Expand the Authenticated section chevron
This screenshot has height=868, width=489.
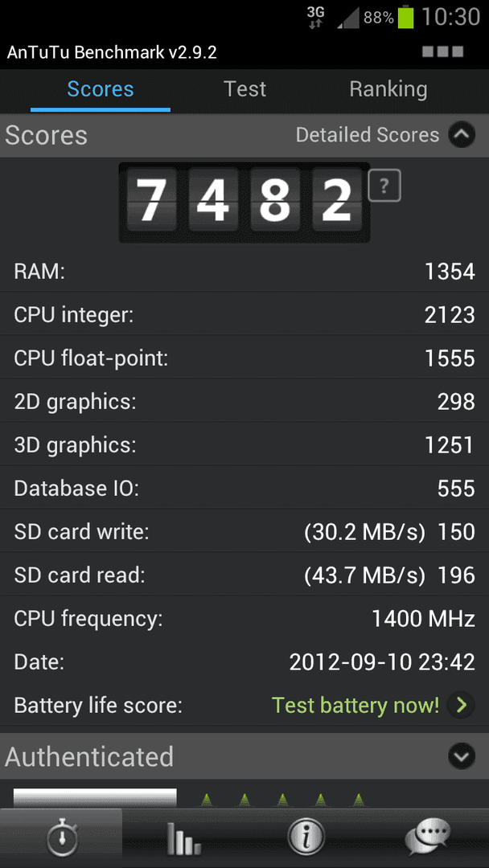462,755
